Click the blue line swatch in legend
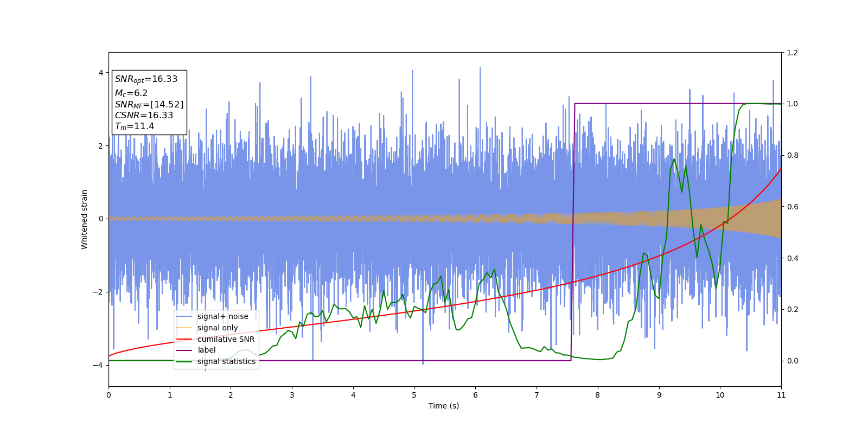 tap(184, 316)
